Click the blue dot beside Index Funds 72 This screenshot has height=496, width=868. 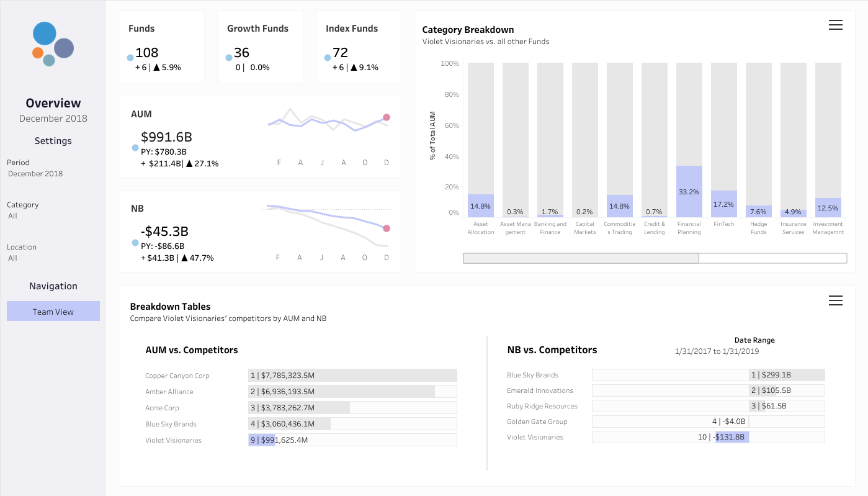tap(328, 58)
